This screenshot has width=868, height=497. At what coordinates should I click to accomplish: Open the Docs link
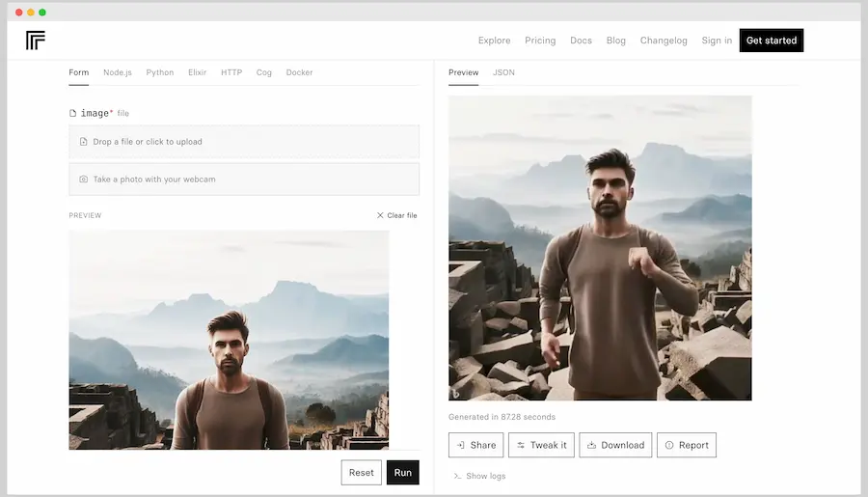[x=582, y=41]
